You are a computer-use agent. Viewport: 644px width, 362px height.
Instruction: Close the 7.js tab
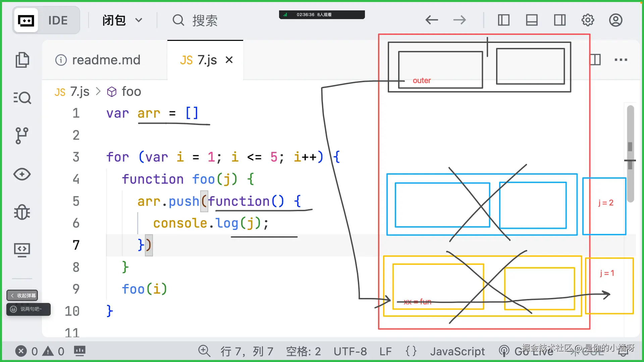click(x=229, y=60)
